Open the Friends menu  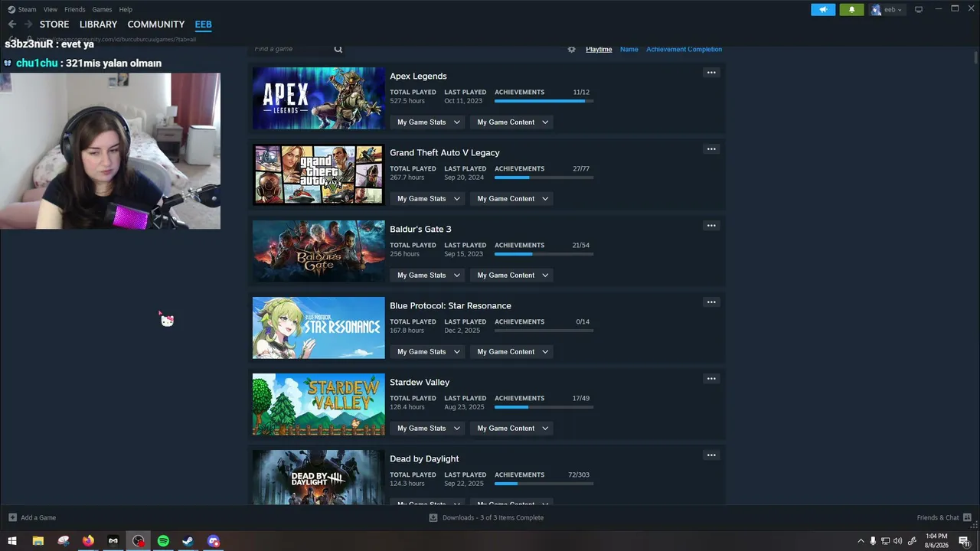coord(75,9)
